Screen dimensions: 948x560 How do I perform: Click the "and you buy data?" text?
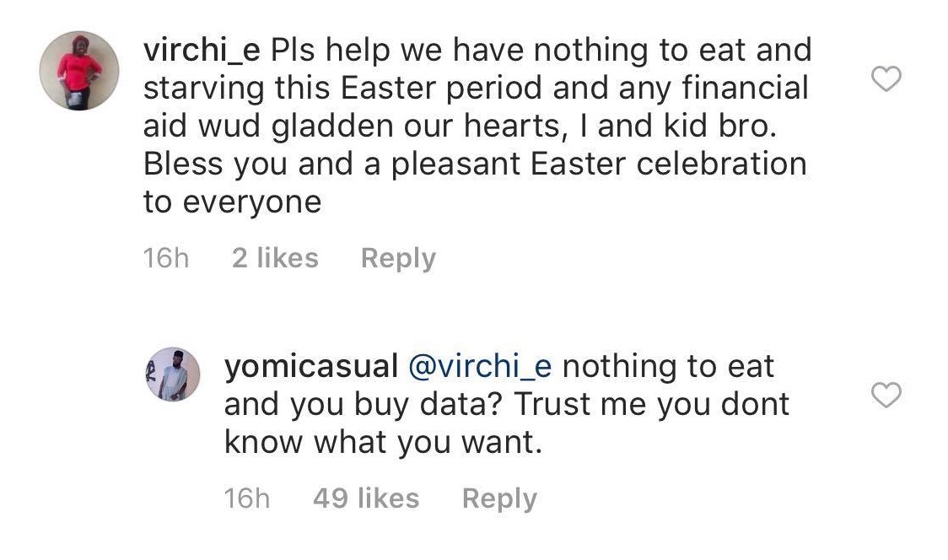pos(364,405)
